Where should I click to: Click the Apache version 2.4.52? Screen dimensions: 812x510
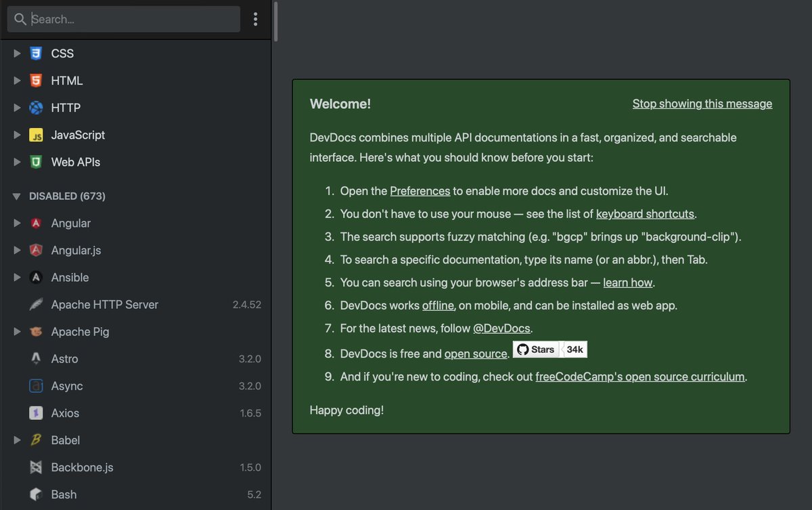click(x=247, y=305)
